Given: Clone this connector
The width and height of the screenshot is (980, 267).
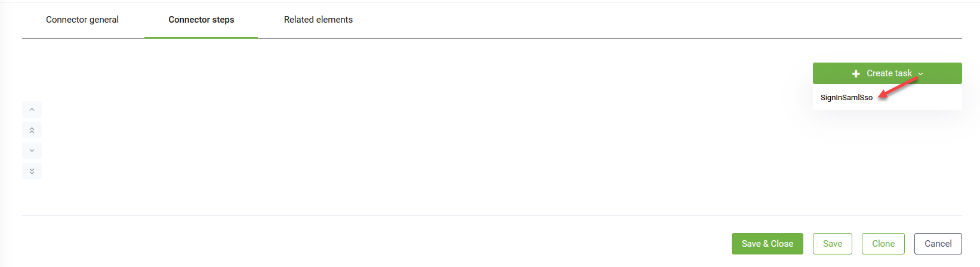Looking at the screenshot, I should 883,244.
